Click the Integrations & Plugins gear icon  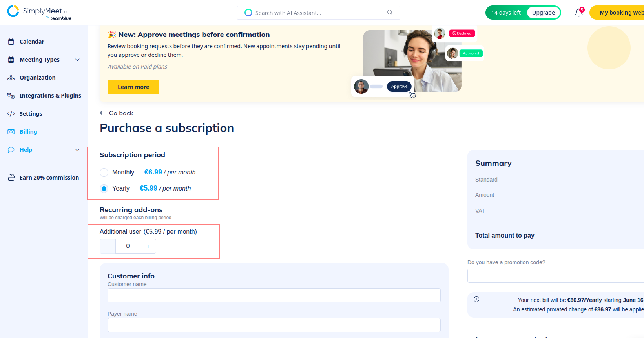point(11,96)
